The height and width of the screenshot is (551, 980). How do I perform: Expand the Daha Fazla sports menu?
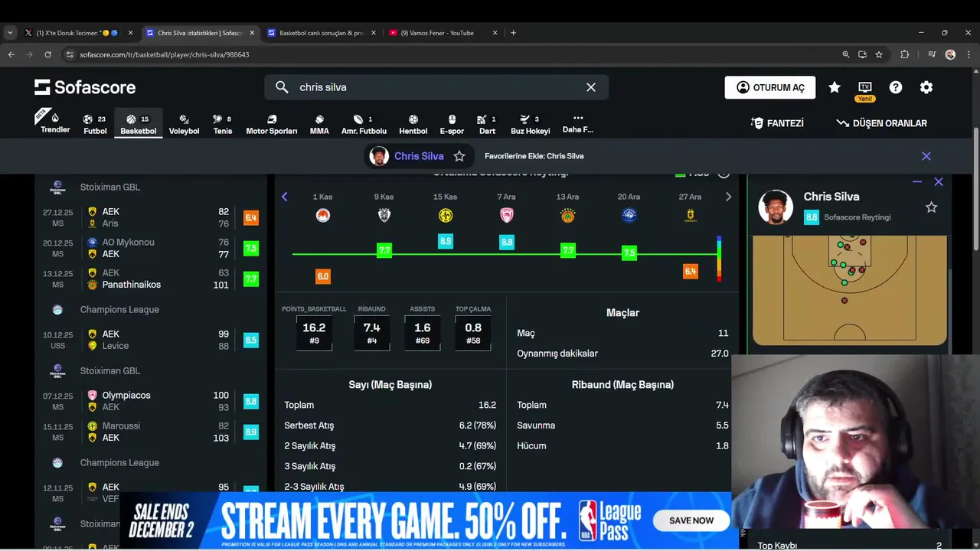click(x=578, y=124)
